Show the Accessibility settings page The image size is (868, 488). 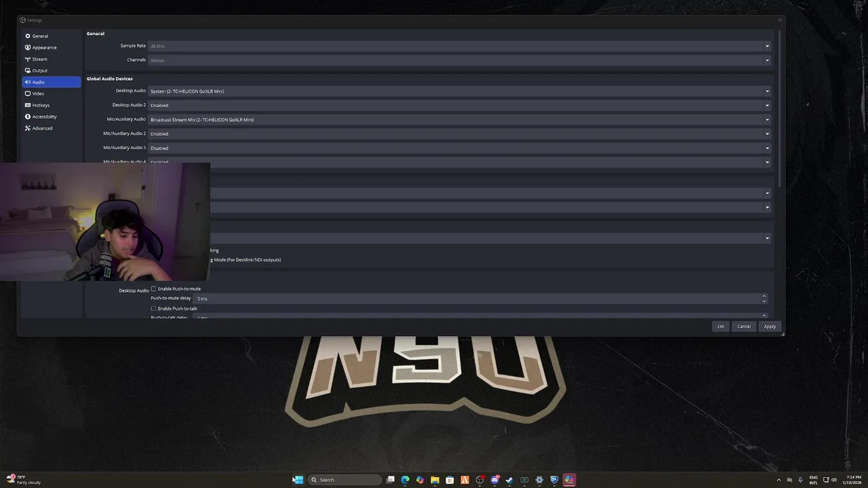[x=52, y=117]
